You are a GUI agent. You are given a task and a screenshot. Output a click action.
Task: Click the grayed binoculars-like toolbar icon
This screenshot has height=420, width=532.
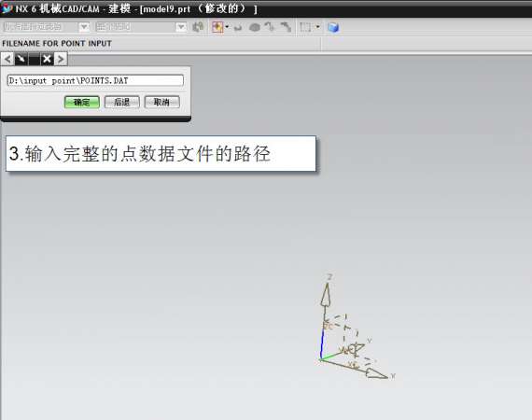coord(198,27)
